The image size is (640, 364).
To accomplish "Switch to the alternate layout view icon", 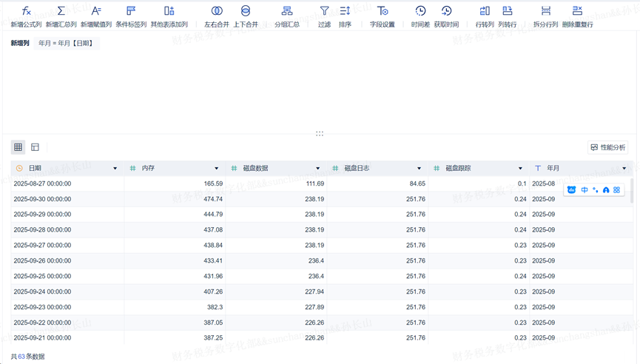I will [x=35, y=147].
